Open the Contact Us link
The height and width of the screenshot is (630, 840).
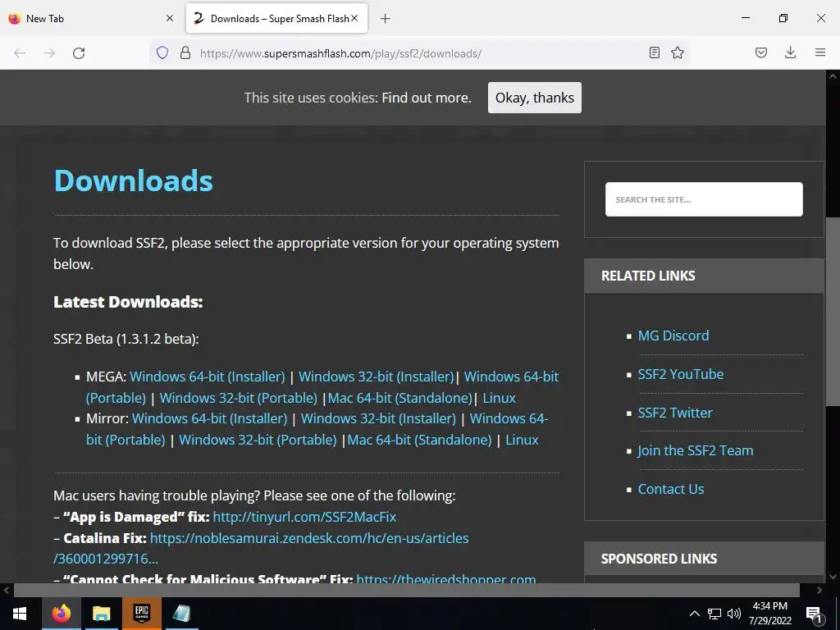(671, 489)
